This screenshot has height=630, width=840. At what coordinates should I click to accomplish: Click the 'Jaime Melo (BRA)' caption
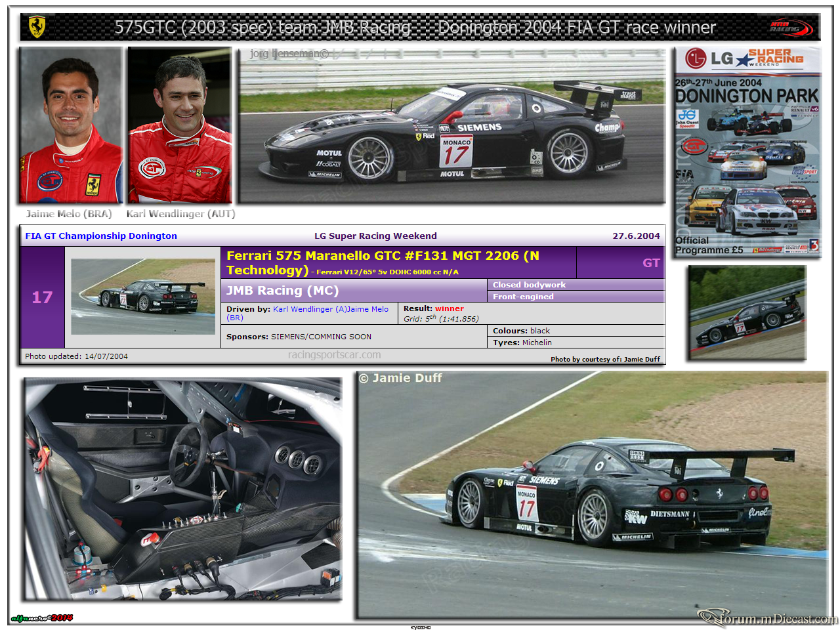[69, 214]
